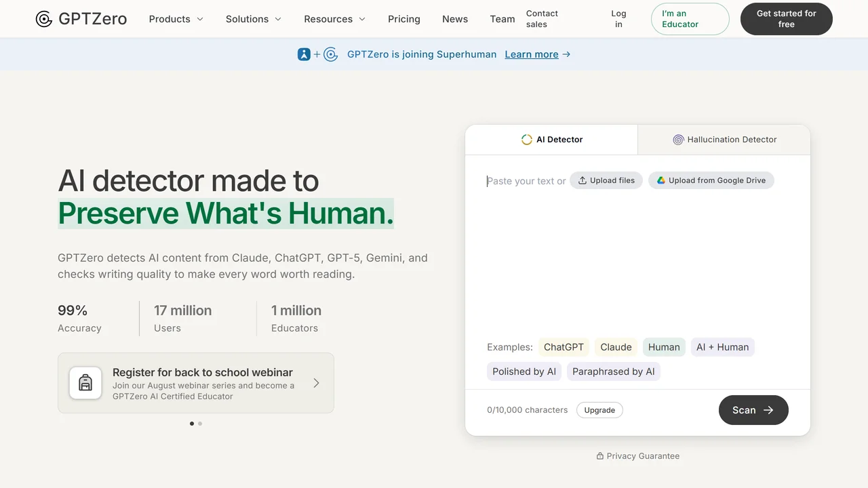868x488 pixels.
Task: Click the Privacy Guarantee lock icon
Action: [599, 456]
